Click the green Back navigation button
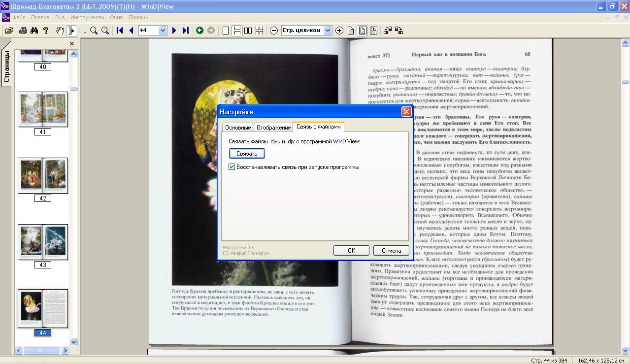The image size is (630, 364). pos(199,31)
